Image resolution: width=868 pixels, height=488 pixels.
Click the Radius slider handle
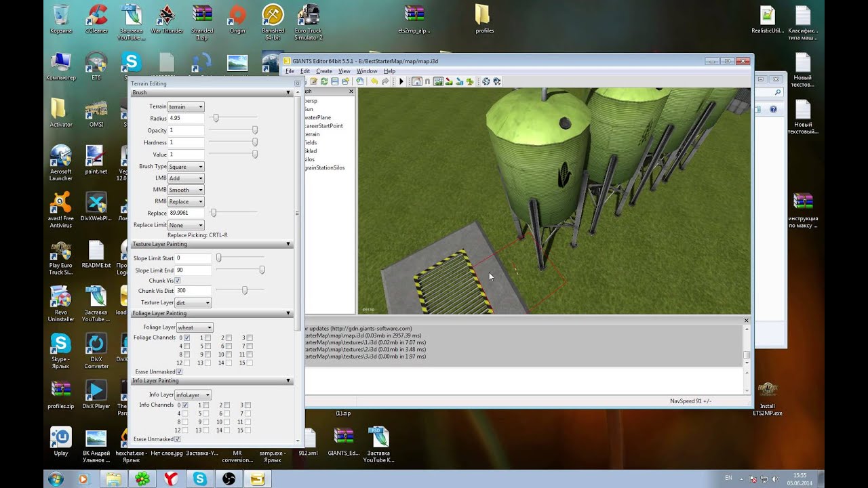pyautogui.click(x=216, y=118)
